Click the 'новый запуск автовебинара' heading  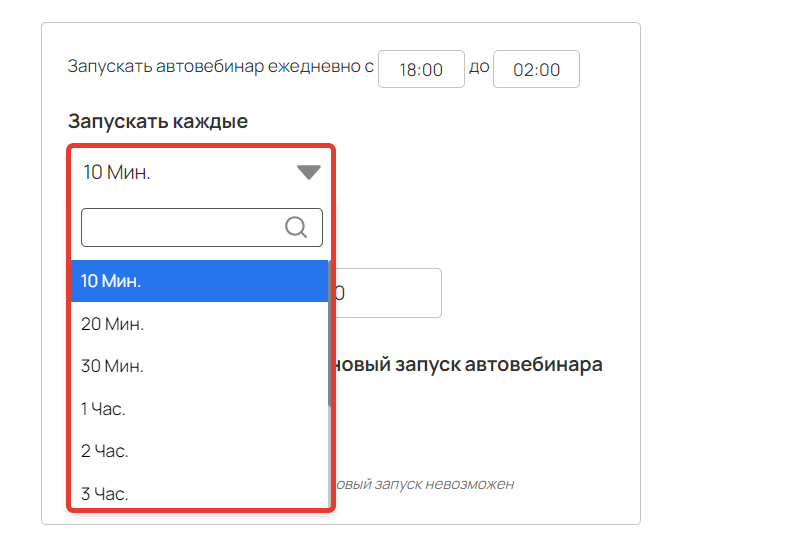pos(469,365)
